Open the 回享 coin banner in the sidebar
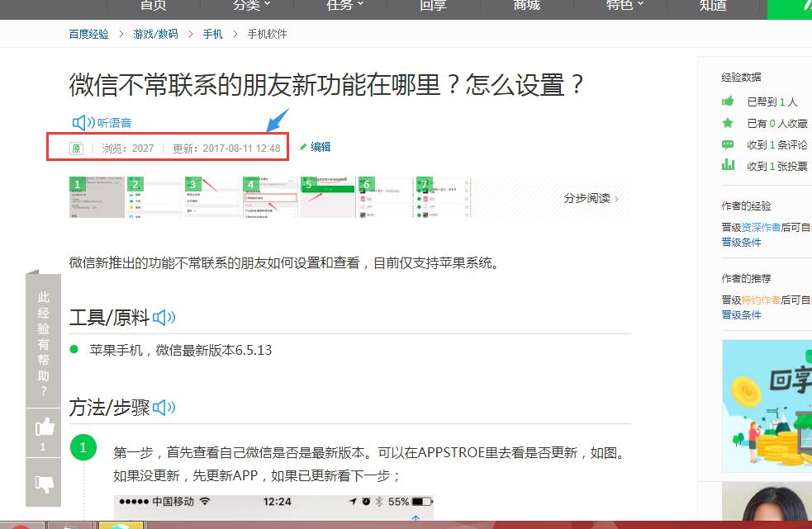The image size is (812, 529). pos(767,406)
